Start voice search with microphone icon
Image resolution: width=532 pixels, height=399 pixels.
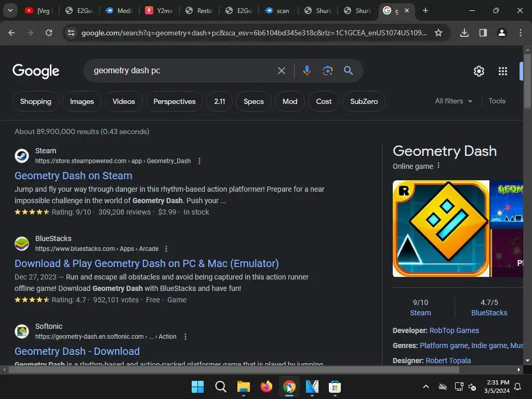click(307, 71)
